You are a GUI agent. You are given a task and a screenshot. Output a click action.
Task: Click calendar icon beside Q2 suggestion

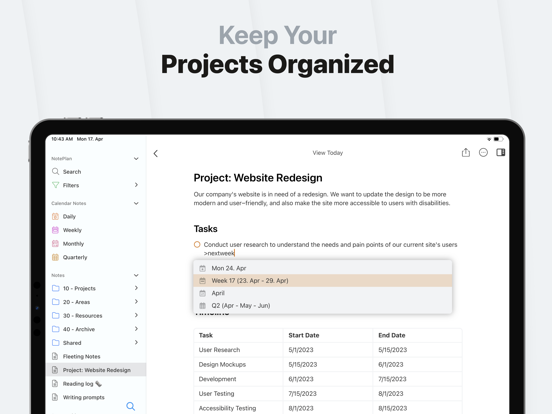click(x=202, y=306)
